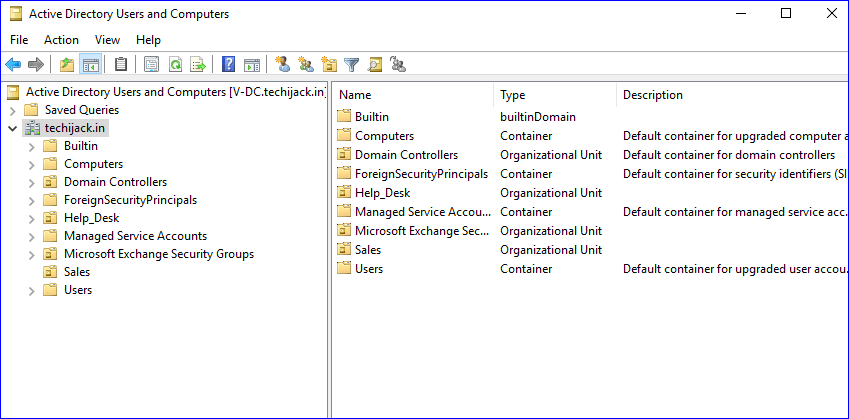Open filter options funnel icon

tap(352, 65)
